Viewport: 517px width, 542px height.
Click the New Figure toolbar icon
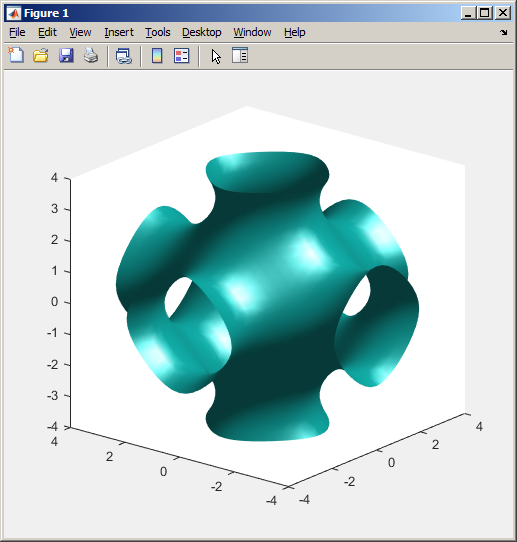click(x=16, y=55)
